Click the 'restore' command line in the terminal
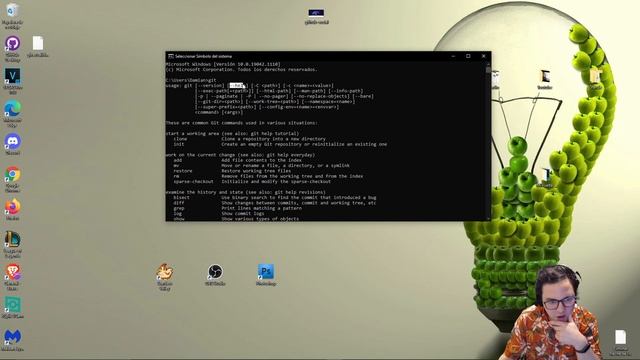The width and height of the screenshot is (640, 360). [232, 171]
